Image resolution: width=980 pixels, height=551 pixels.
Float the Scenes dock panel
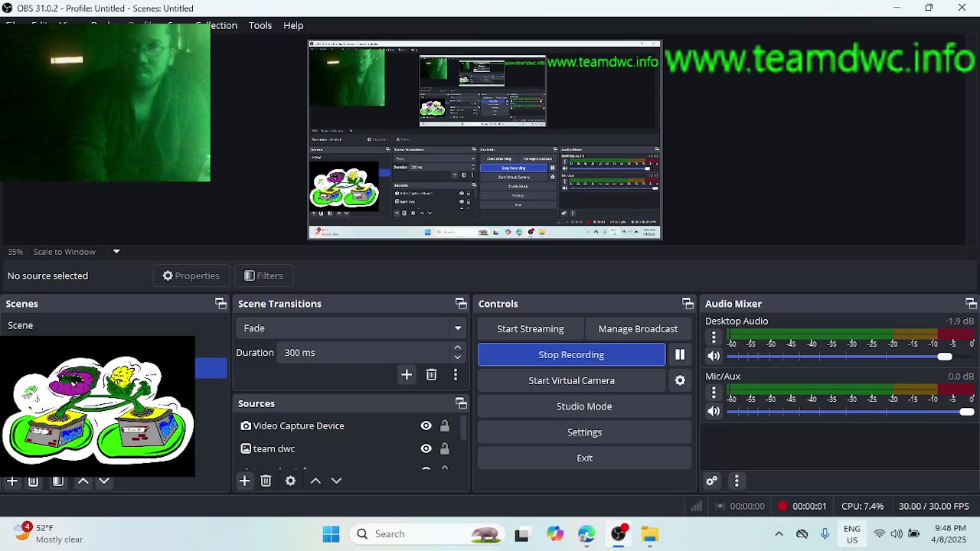pyautogui.click(x=220, y=304)
